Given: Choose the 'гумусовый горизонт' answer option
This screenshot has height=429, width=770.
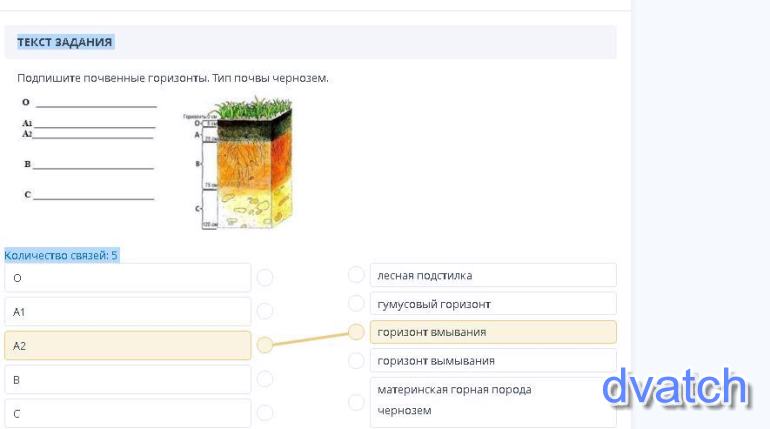Looking at the screenshot, I should click(x=493, y=303).
